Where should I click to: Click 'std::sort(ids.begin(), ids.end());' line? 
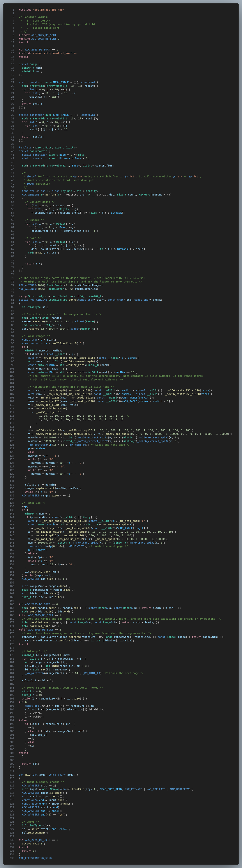[48, 612]
